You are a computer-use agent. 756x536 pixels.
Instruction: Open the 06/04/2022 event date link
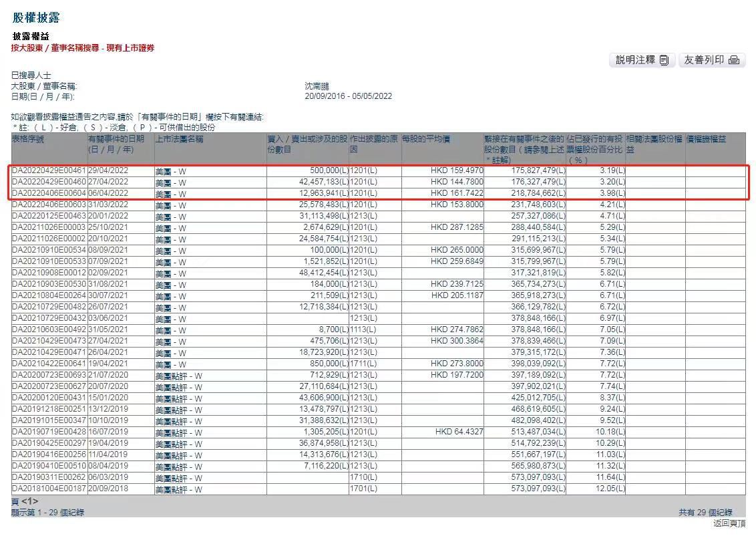click(108, 193)
